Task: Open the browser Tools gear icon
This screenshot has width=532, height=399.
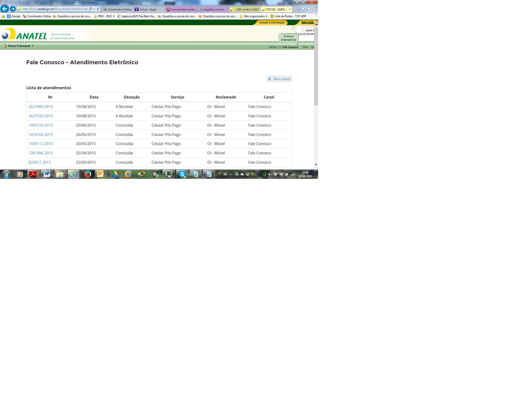Action: coord(314,9)
